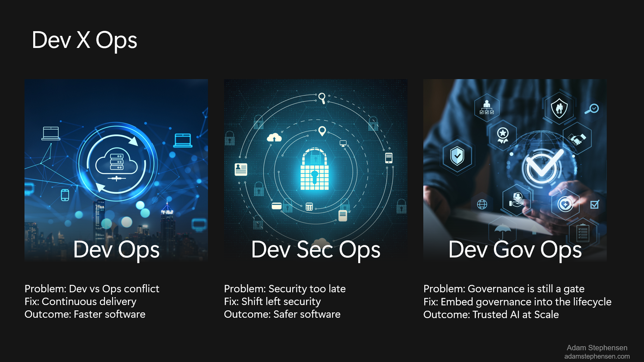Screen dimensions: 644x362
Task: Click the clipboard checklist icon
Action: point(582,233)
